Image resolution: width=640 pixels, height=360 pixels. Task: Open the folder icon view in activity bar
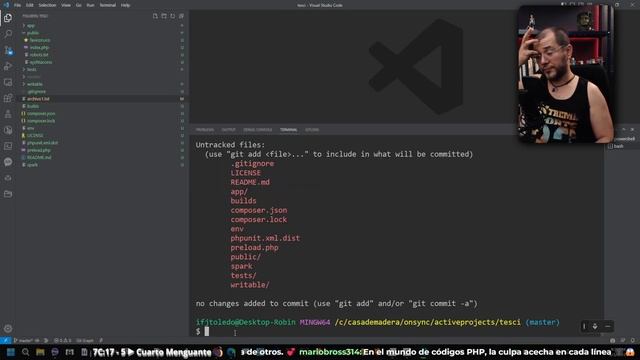click(8, 194)
